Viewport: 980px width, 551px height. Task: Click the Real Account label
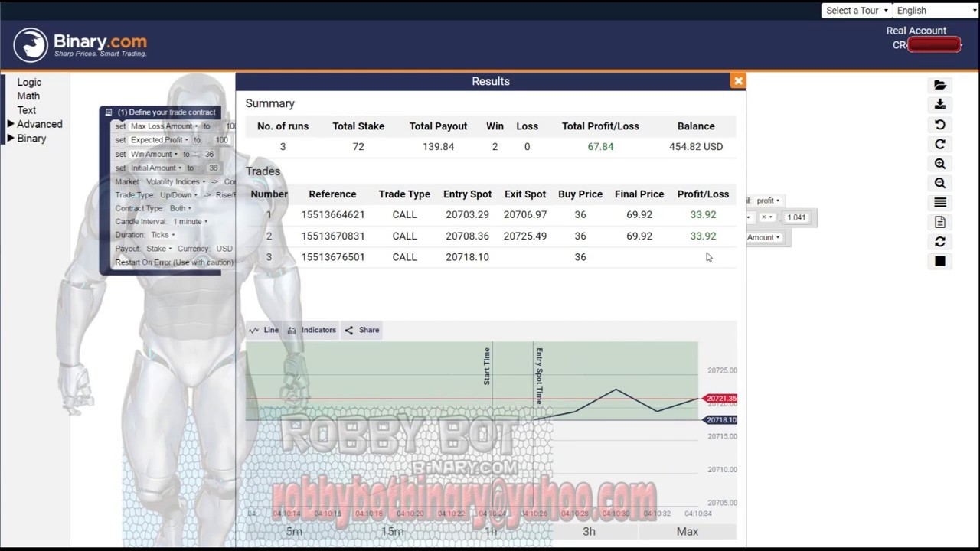[916, 31]
